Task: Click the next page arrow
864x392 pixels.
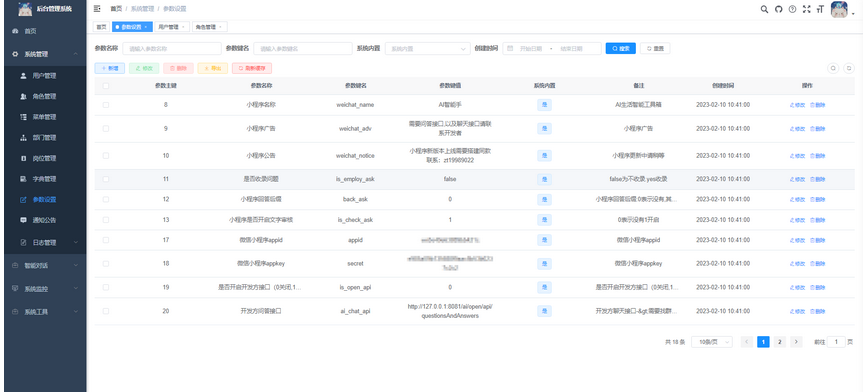Action: (796, 342)
